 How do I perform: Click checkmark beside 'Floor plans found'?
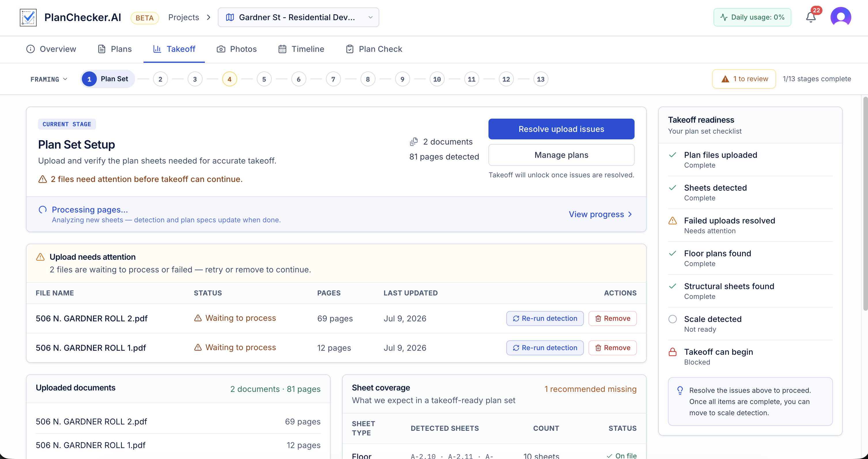(672, 253)
